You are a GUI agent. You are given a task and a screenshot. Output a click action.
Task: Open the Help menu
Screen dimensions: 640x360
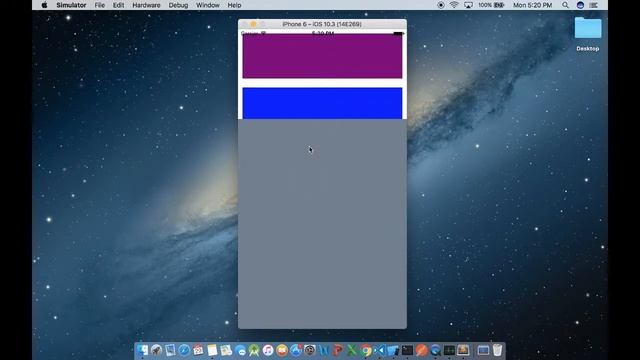234,5
